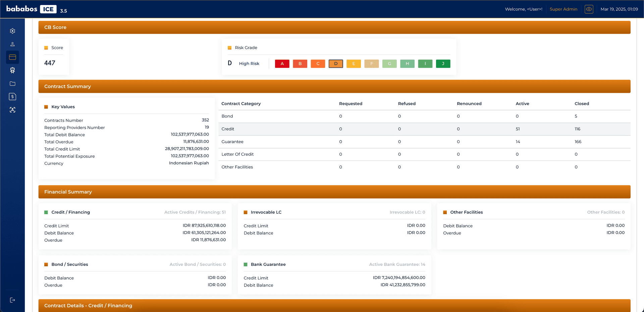
Task: Select risk grade F swatch
Action: pyautogui.click(x=372, y=64)
